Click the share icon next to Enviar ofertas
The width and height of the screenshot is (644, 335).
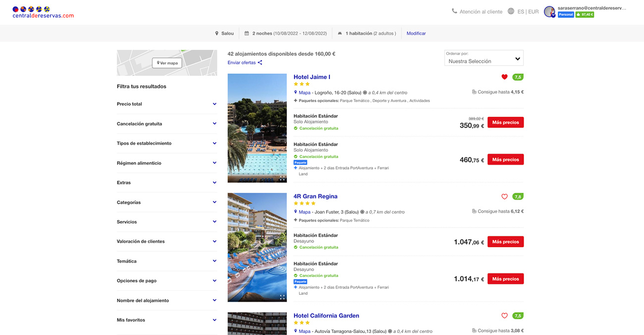click(260, 62)
